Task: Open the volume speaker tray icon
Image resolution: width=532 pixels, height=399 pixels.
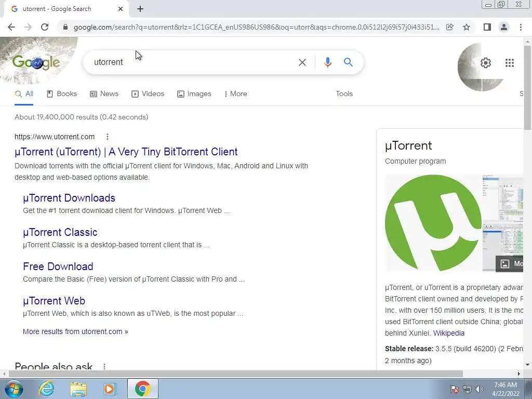Action: point(480,389)
